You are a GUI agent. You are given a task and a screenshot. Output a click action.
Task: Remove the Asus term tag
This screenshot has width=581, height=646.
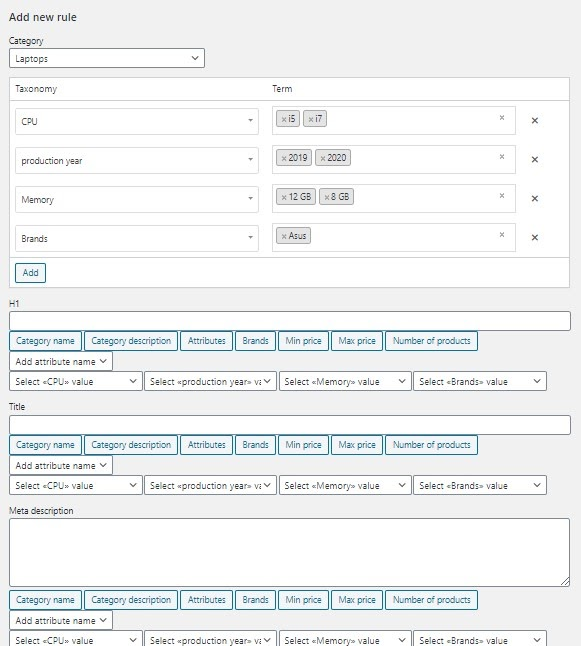click(284, 236)
